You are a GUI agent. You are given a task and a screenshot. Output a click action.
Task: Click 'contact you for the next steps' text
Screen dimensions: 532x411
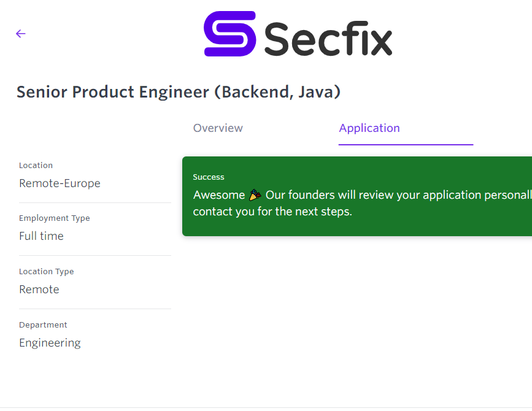tap(272, 212)
